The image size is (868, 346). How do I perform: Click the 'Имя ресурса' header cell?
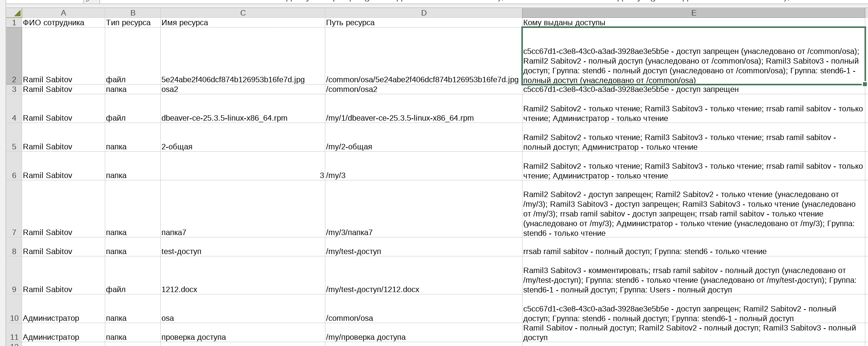coord(243,22)
